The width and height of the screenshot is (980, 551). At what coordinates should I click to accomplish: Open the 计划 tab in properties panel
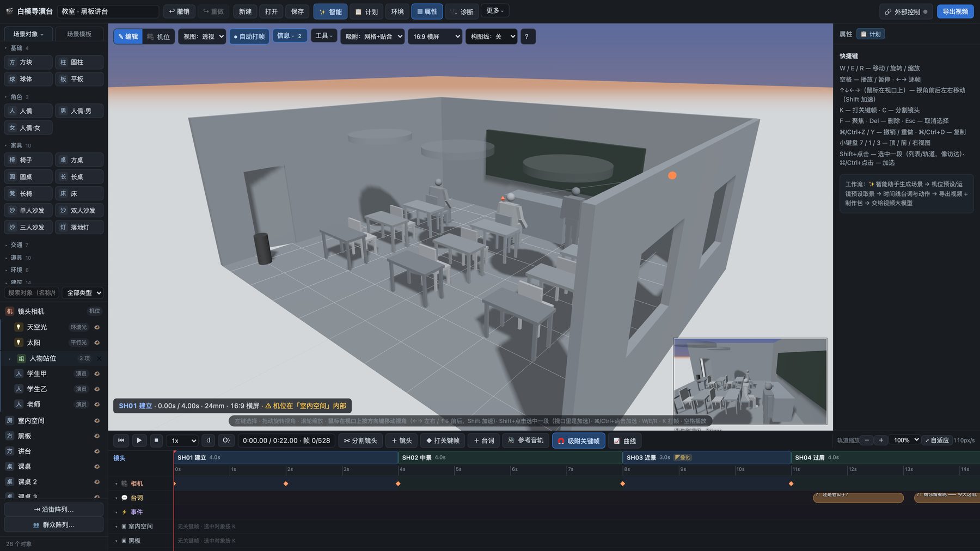(x=871, y=34)
